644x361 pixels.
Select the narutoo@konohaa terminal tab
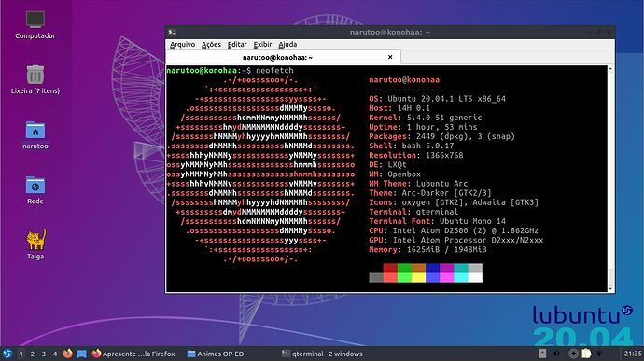point(284,57)
